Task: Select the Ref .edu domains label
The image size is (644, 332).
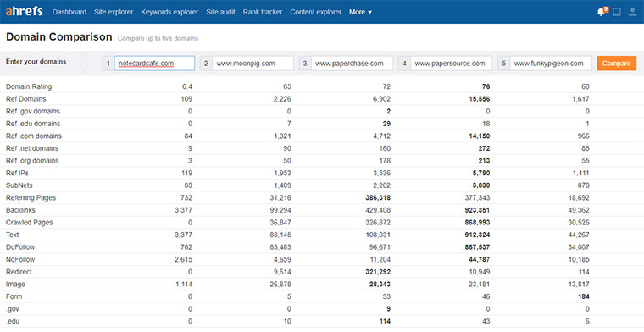Action: (x=33, y=124)
